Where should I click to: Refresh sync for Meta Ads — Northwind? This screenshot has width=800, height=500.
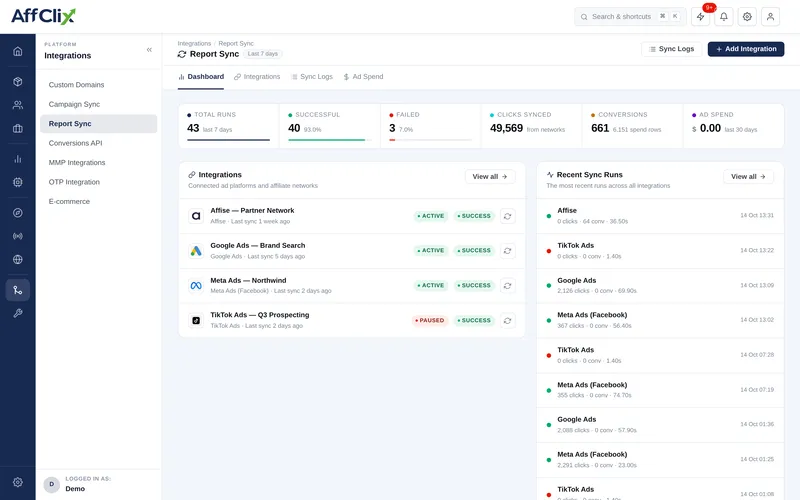coord(507,286)
